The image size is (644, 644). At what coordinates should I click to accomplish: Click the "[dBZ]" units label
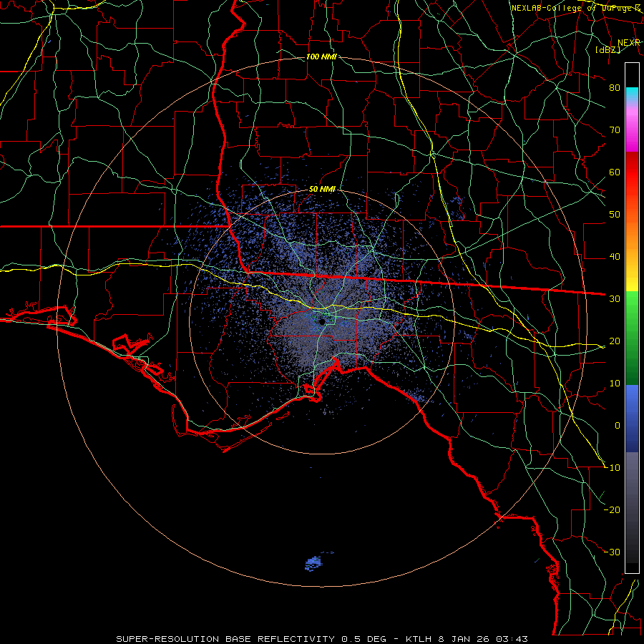(x=608, y=49)
